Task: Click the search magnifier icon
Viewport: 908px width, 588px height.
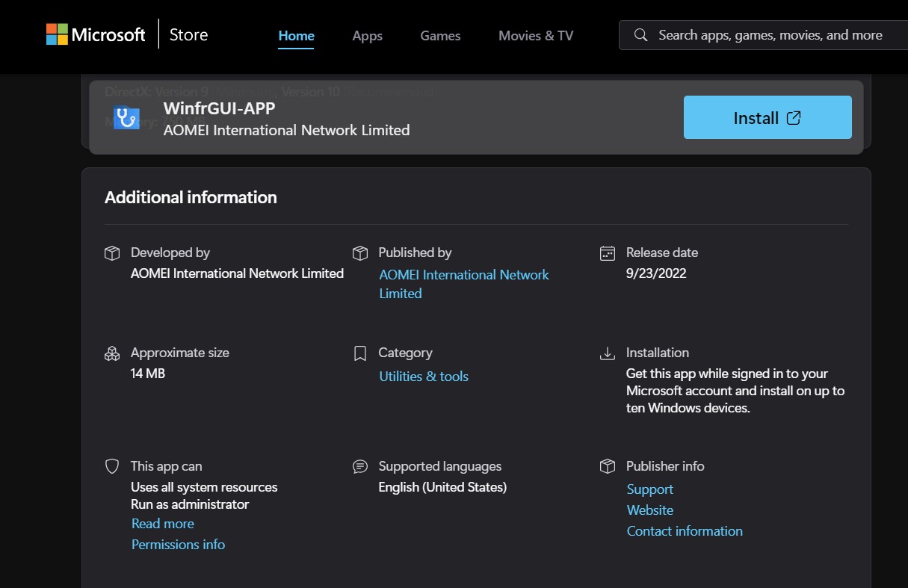Action: click(640, 35)
